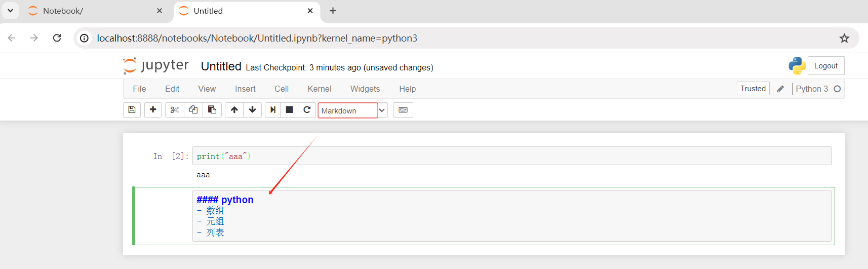
Task: Move selected cell up arrow
Action: coord(234,110)
